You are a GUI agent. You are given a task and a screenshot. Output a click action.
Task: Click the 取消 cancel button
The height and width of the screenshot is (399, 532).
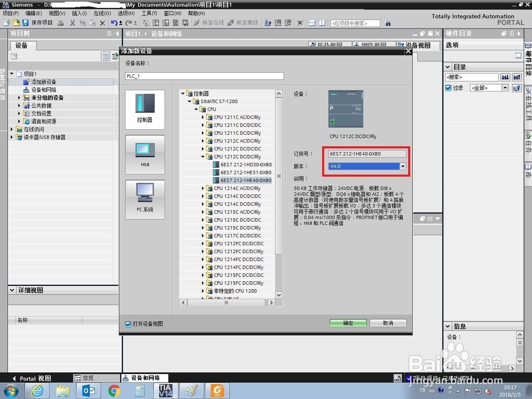(x=388, y=323)
